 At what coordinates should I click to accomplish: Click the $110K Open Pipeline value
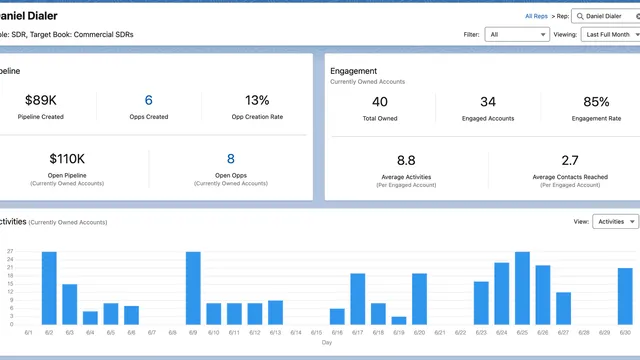67,159
